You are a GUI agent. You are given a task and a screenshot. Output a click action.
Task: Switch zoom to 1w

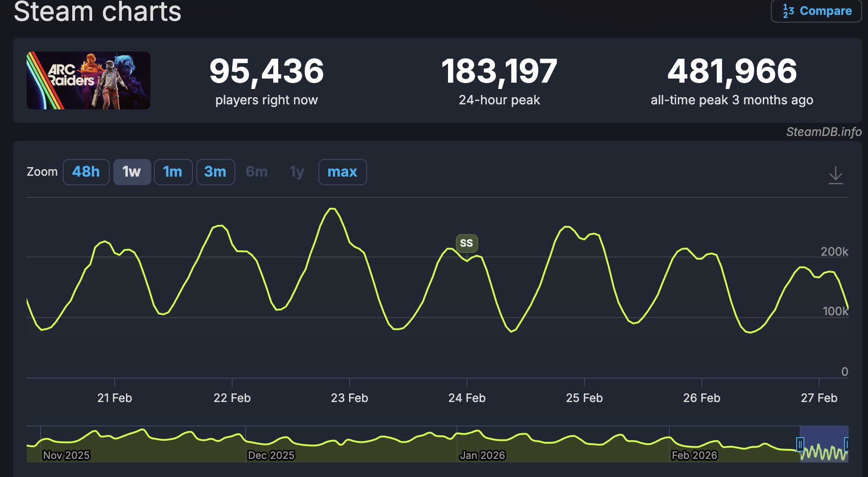tap(132, 172)
